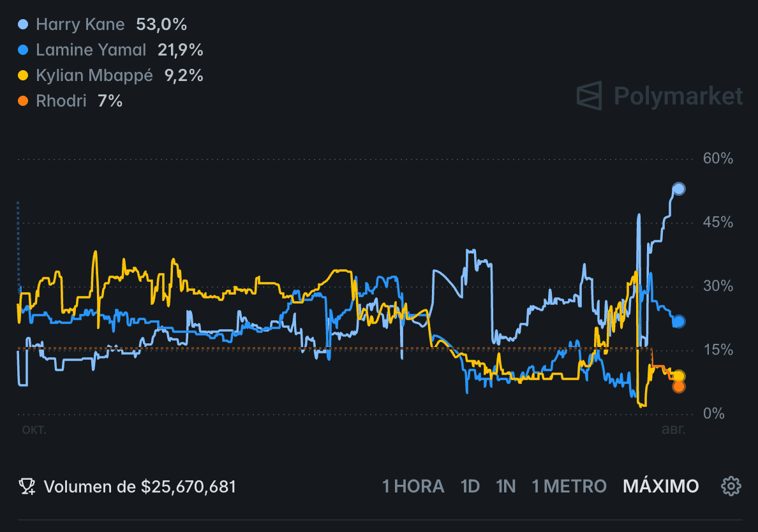Click the окт. date axis label
Viewport: 758px width, 532px height.
coord(34,429)
